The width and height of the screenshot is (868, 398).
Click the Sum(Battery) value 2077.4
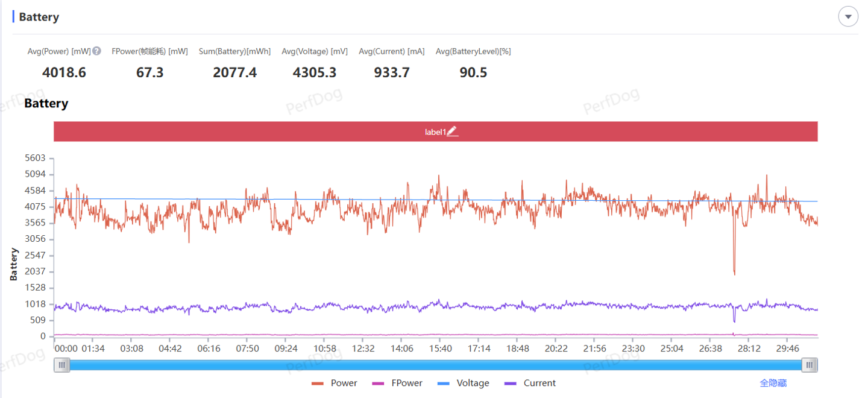pos(234,73)
